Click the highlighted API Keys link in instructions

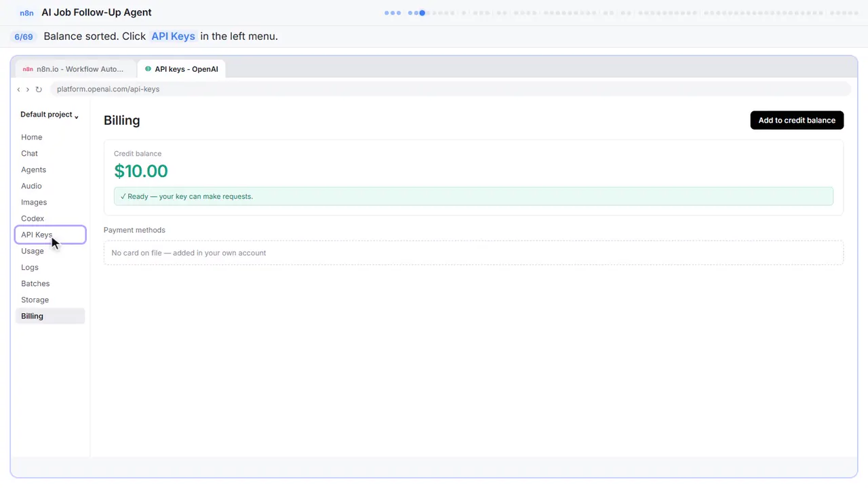click(173, 37)
